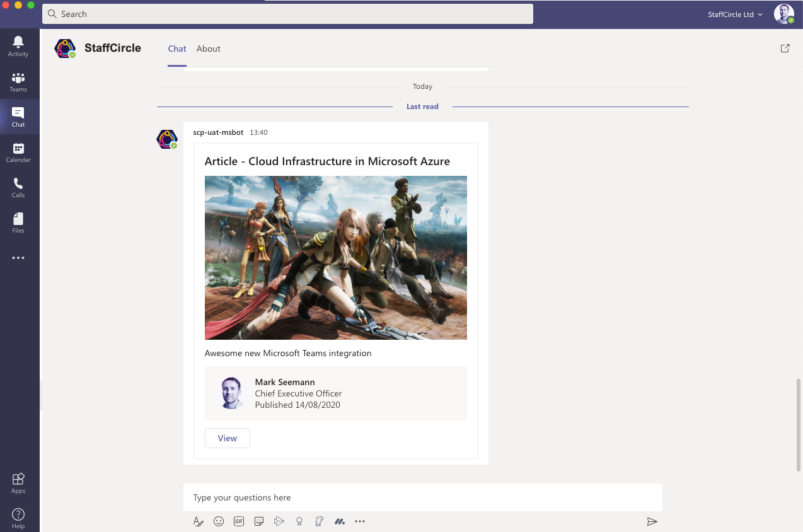Open Calls in the left sidebar
This screenshot has width=803, height=532.
pyautogui.click(x=18, y=187)
